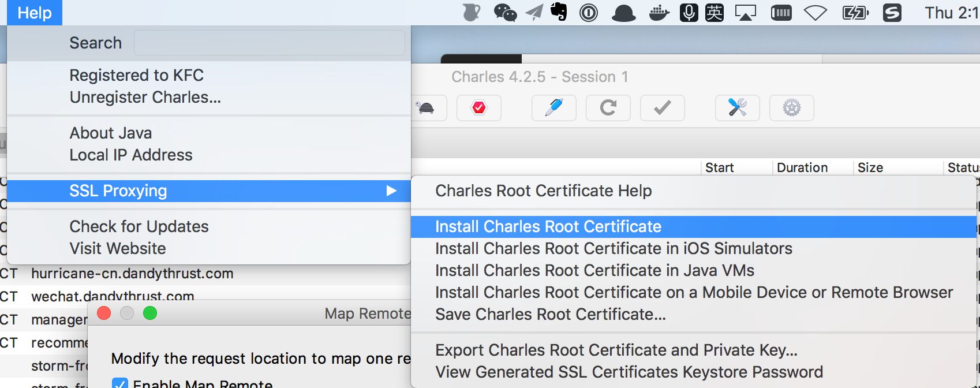Click Evernote elephant icon in menu bar
The height and width of the screenshot is (388, 980).
pyautogui.click(x=559, y=12)
